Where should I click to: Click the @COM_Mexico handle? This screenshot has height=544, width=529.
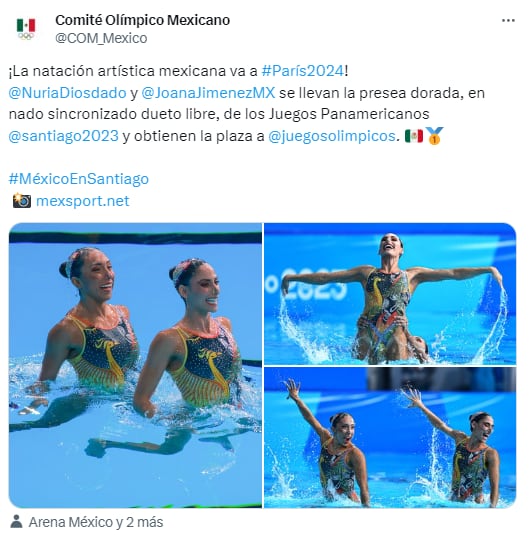[x=101, y=38]
